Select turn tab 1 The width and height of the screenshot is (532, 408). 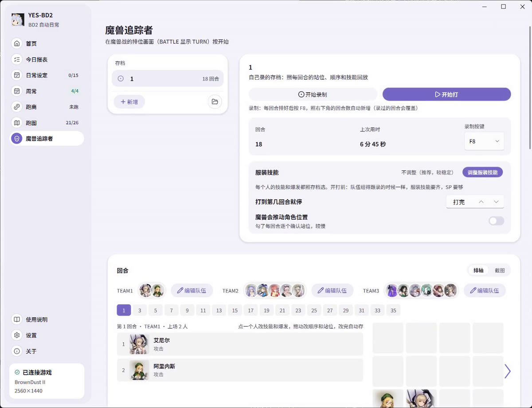tap(124, 311)
